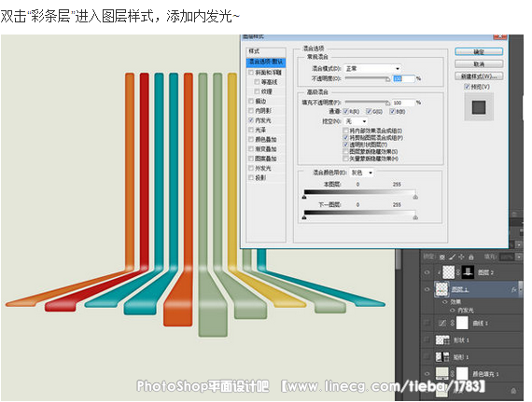
Task: Open the 外发光 outer glow settings
Action: point(263,168)
